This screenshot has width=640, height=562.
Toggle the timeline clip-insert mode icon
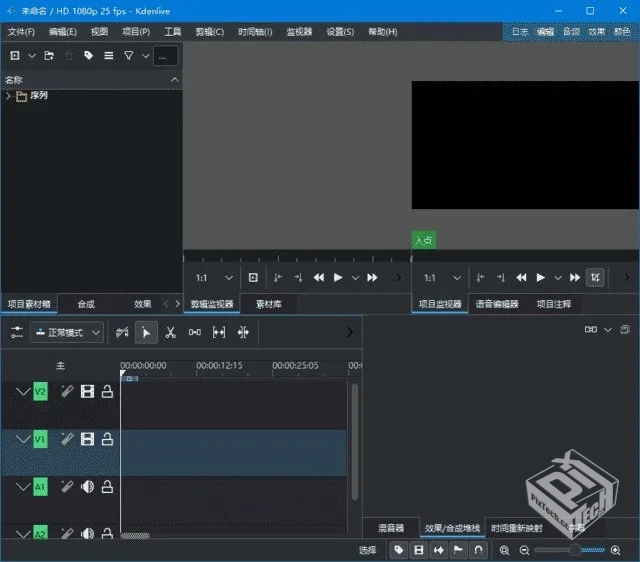pyautogui.click(x=122, y=332)
